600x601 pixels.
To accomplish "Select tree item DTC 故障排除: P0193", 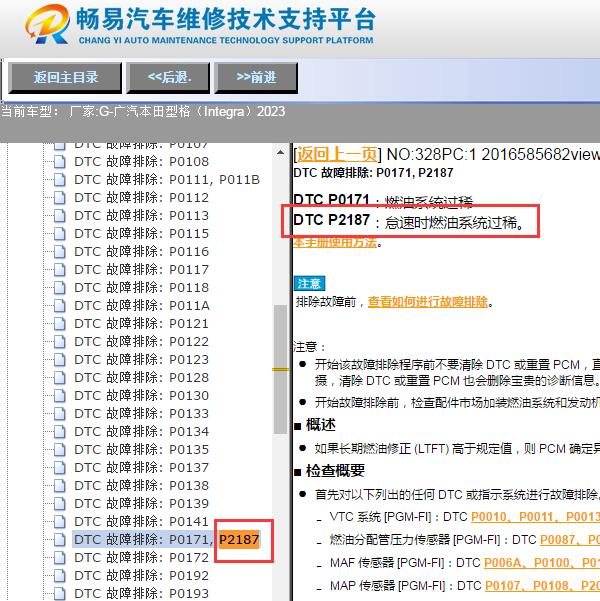I will 141,593.
